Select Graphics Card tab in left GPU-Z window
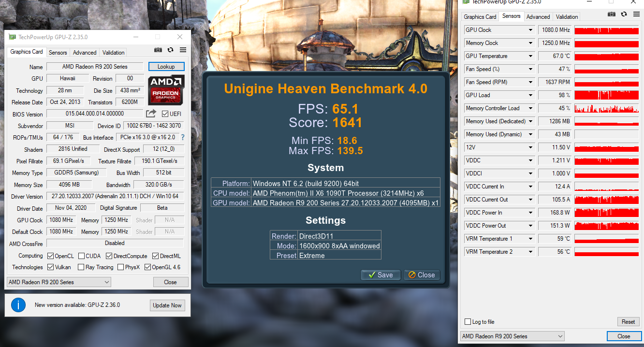The width and height of the screenshot is (644, 347). (x=27, y=52)
